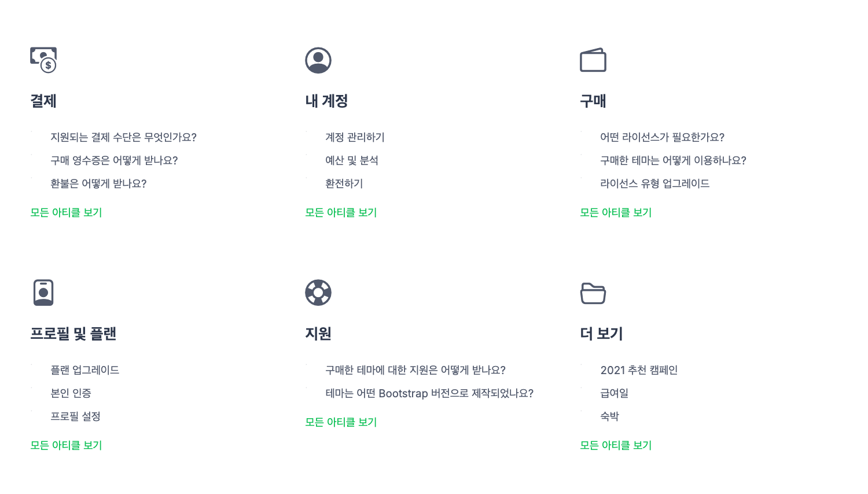
Task: Open the '예산 및 분석' link
Action: (x=352, y=160)
